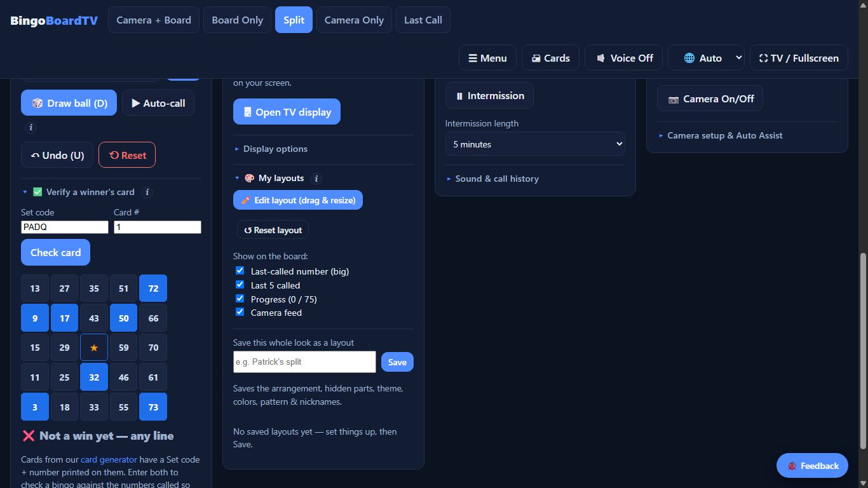The width and height of the screenshot is (868, 488).
Task: Click the layout name input field
Action: click(304, 362)
